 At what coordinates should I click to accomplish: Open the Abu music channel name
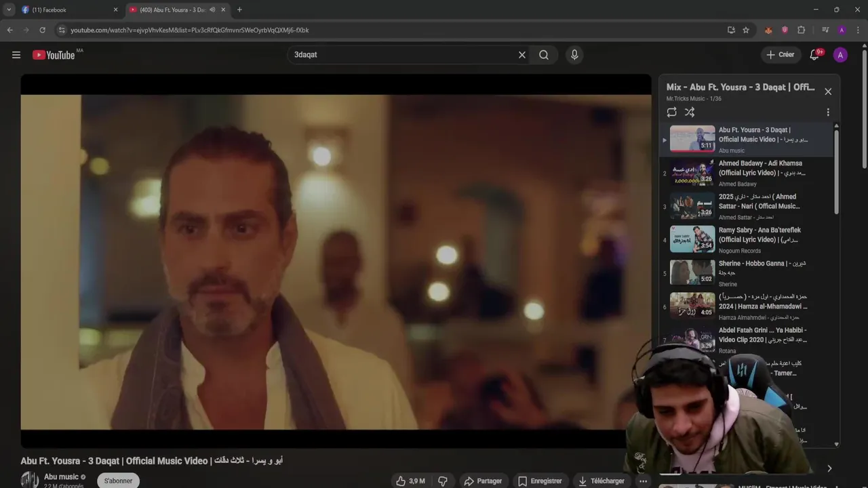61,477
